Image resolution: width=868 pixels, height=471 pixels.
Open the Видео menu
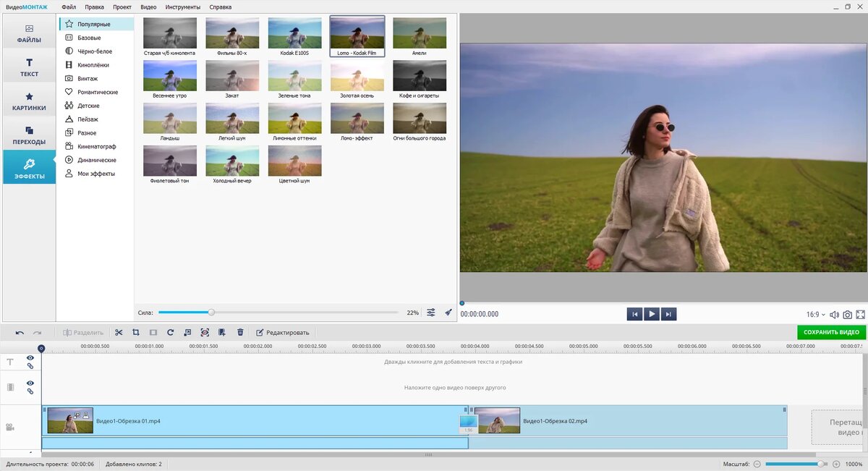pos(148,7)
